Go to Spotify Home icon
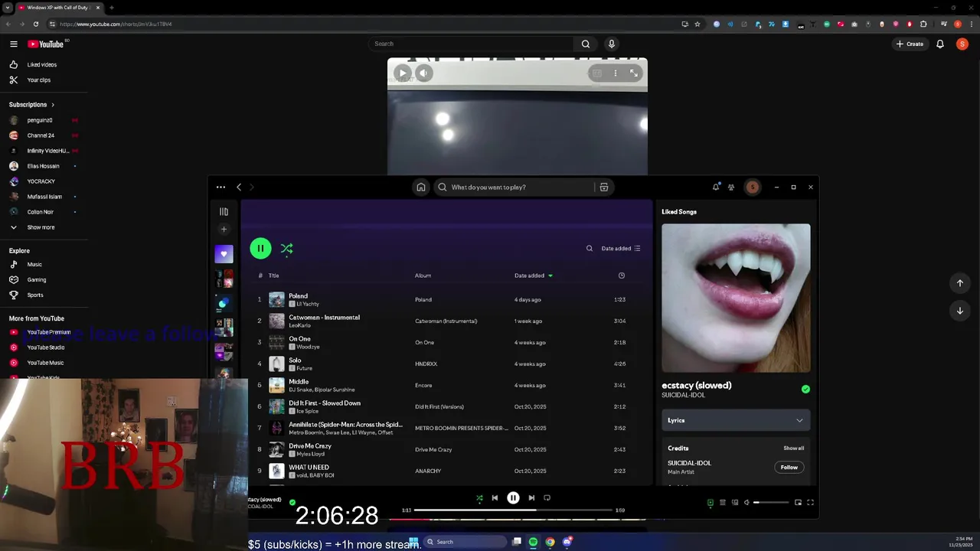The image size is (980, 551). (x=420, y=187)
